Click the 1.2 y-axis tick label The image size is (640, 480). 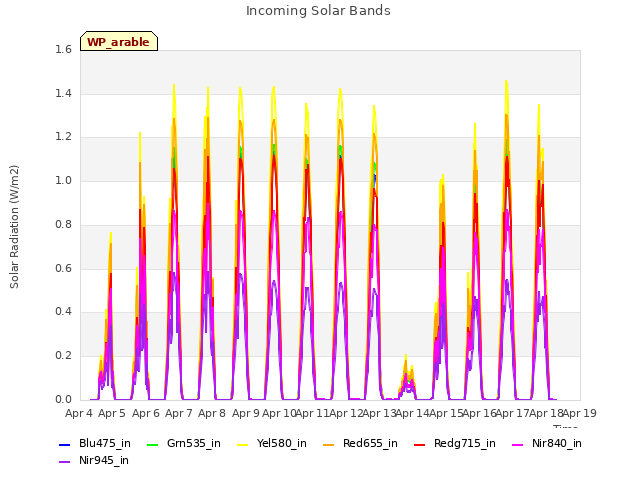pos(63,137)
